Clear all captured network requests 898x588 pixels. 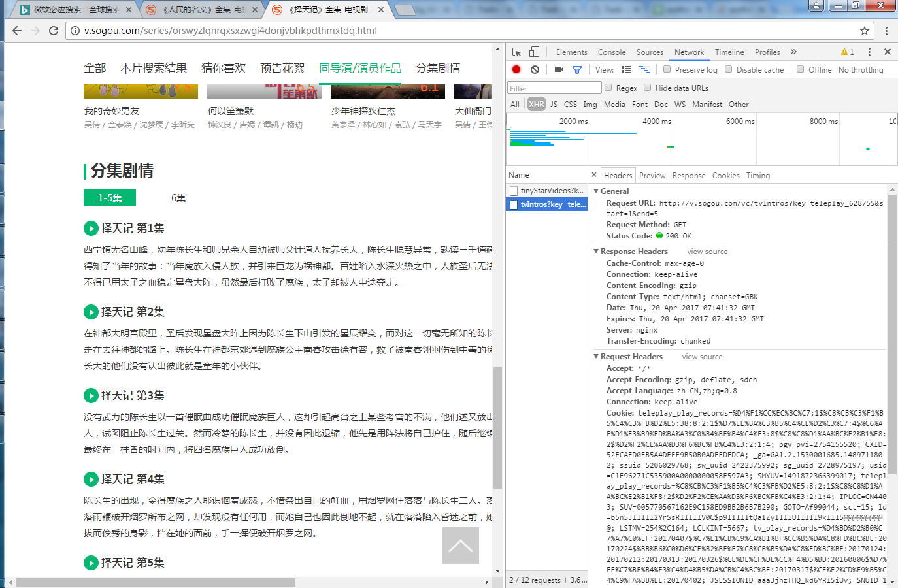pos(535,69)
